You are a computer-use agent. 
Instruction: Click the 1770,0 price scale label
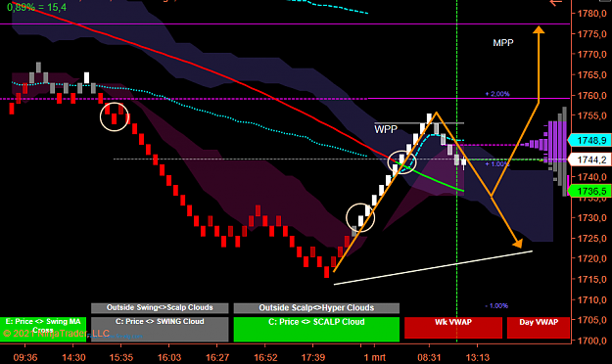[591, 54]
